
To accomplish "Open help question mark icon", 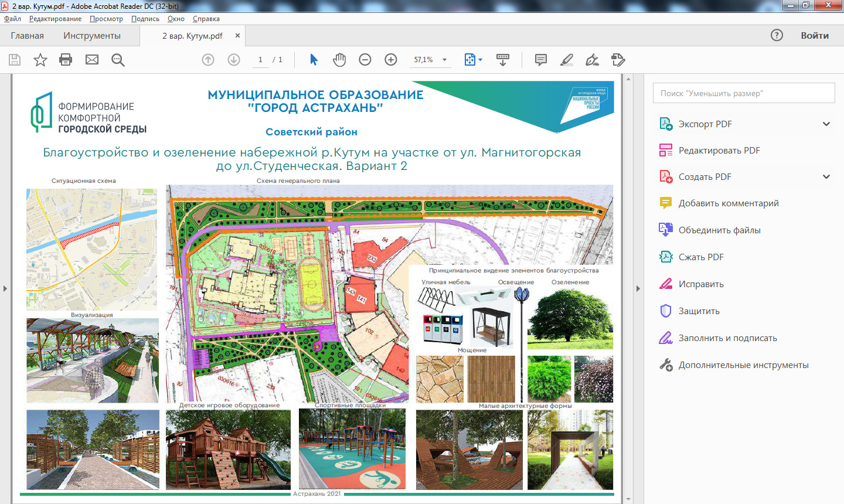I will [777, 35].
